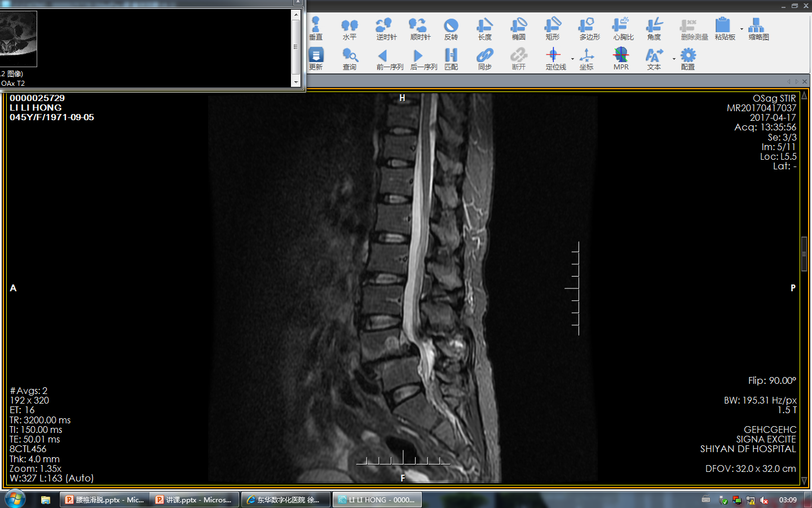Viewport: 812px width, 508px height.
Task: Select the 角度 angle measurement tool
Action: (654, 29)
